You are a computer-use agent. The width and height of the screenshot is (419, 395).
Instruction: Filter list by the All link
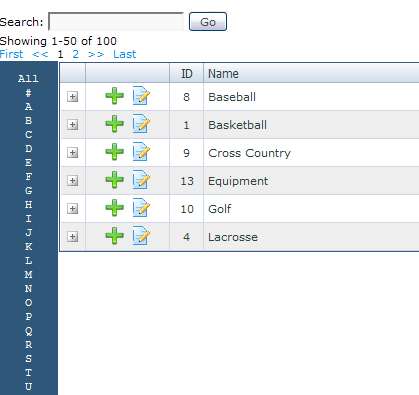pyautogui.click(x=28, y=79)
